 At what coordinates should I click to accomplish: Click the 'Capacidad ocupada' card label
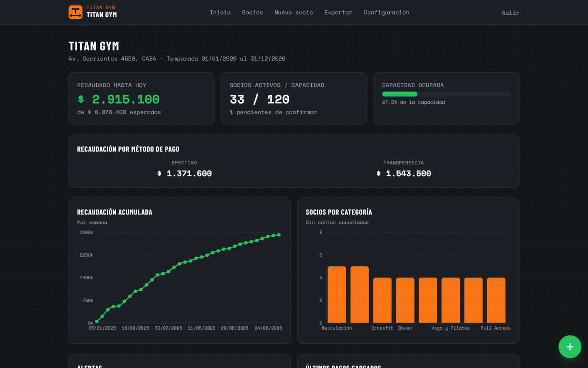(x=413, y=85)
